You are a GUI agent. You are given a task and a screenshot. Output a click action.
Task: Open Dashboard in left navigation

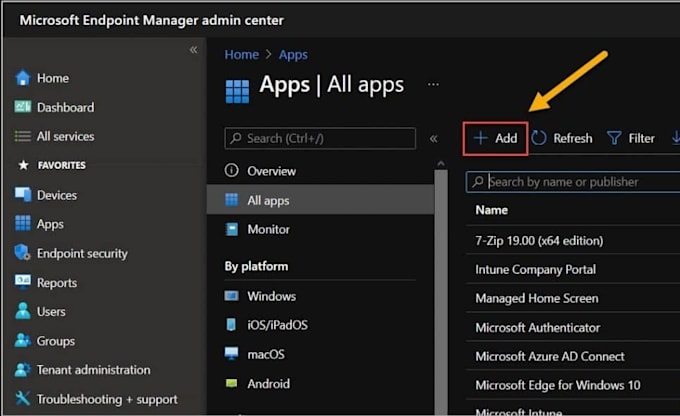pos(65,107)
